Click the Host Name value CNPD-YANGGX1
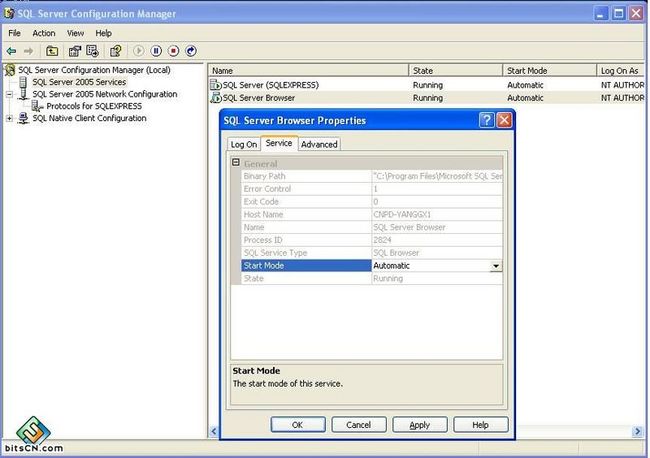650x458 pixels. tap(402, 215)
